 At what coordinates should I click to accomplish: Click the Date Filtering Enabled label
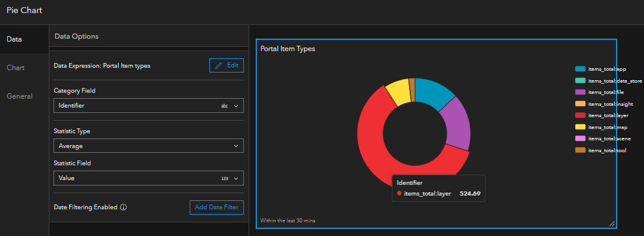[86, 207]
